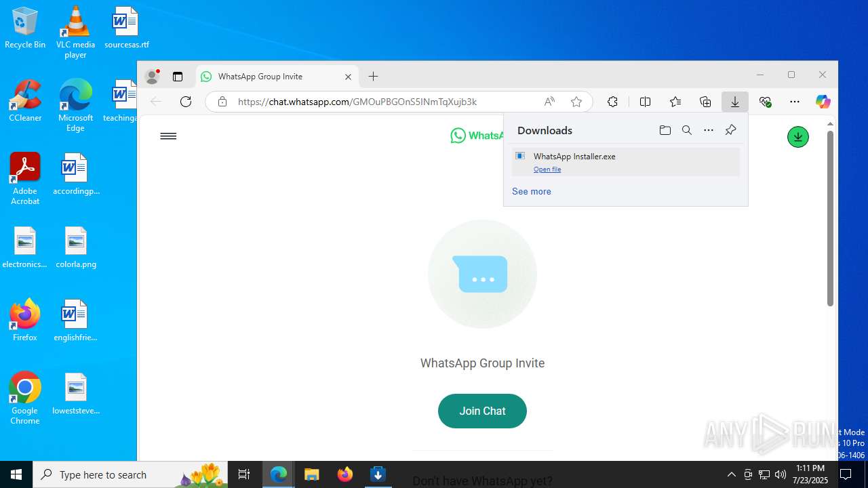Viewport: 868px width, 488px height.
Task: Click the WhatsApp logo
Action: pyautogui.click(x=477, y=136)
